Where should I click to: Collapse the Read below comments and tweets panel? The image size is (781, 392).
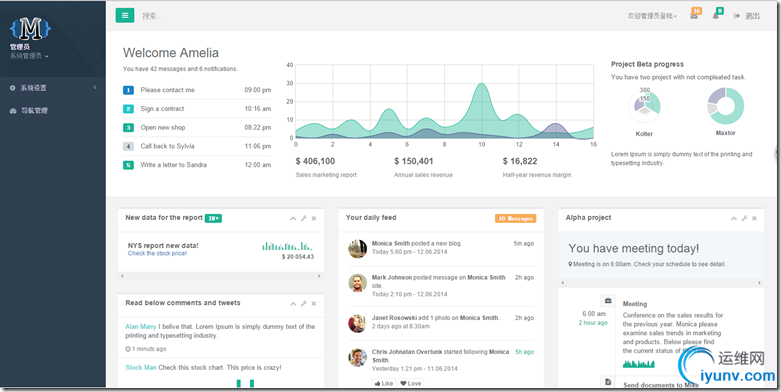(293, 303)
